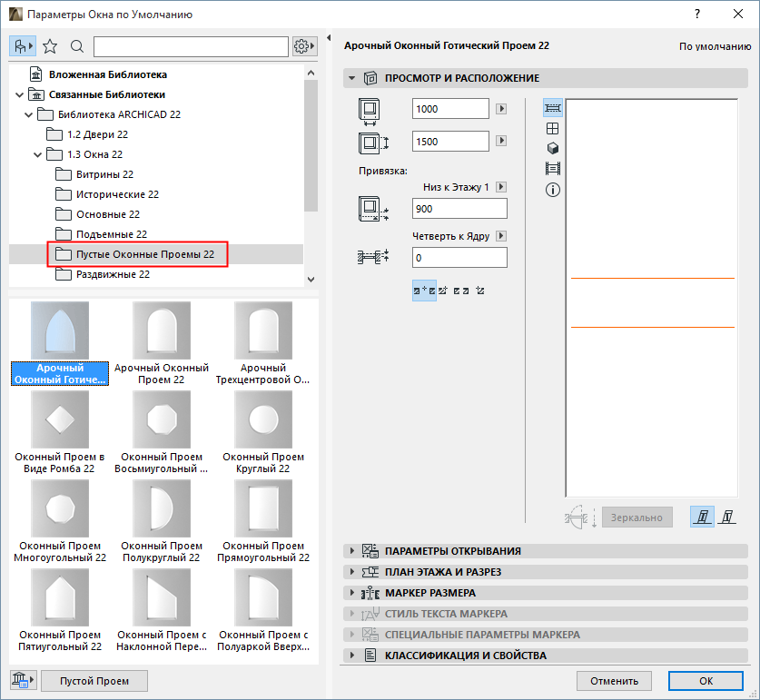The image size is (760, 700).
Task: Select the Подъемные 22 folder
Action: coord(112,234)
